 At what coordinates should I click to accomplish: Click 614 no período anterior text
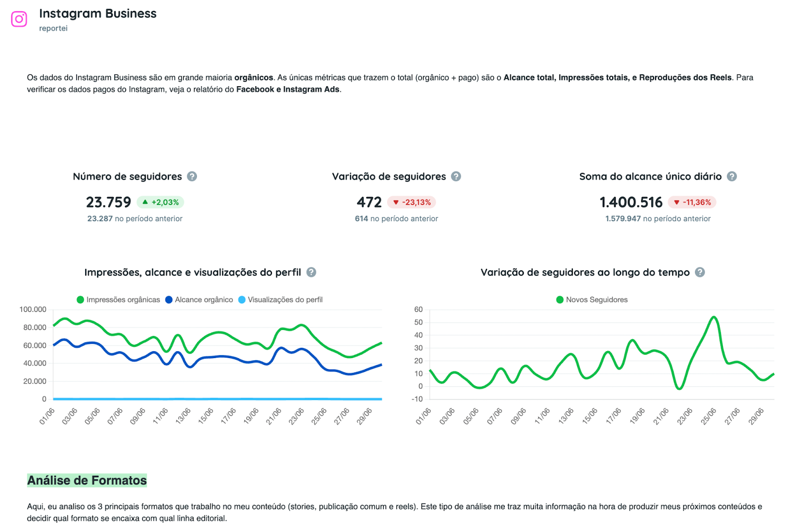[396, 219]
